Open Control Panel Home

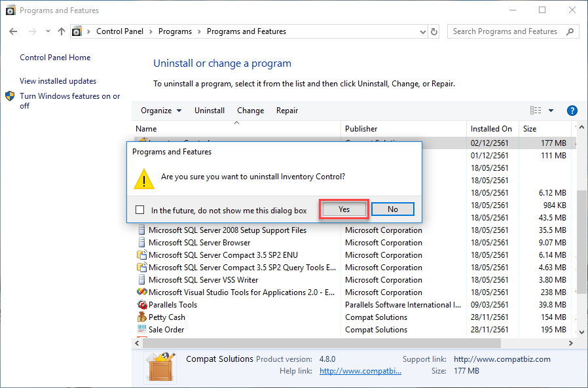[55, 58]
